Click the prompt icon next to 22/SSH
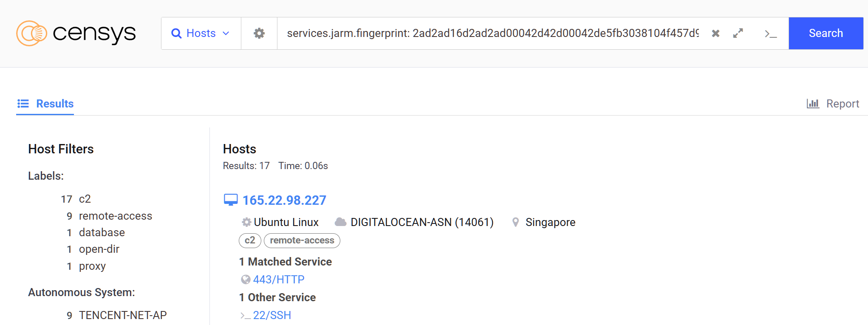868x325 pixels. pyautogui.click(x=245, y=315)
